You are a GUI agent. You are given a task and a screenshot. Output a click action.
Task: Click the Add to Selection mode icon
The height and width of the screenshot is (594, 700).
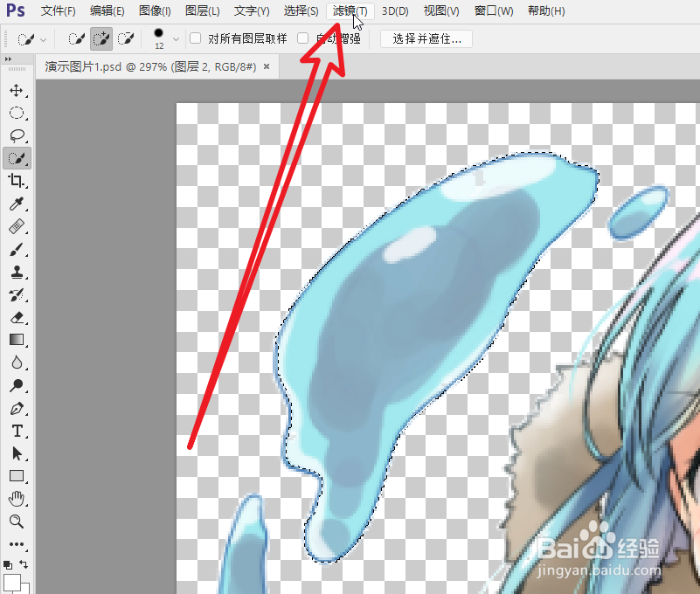pyautogui.click(x=101, y=38)
